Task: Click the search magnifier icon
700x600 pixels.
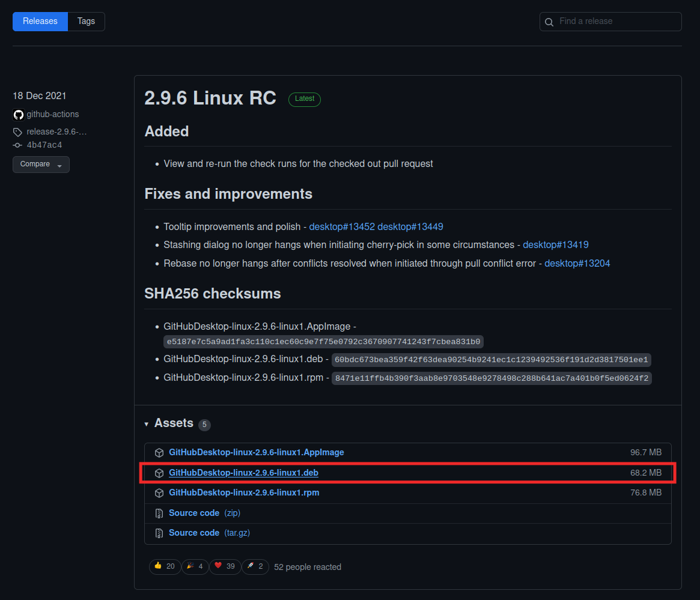Action: tap(549, 22)
